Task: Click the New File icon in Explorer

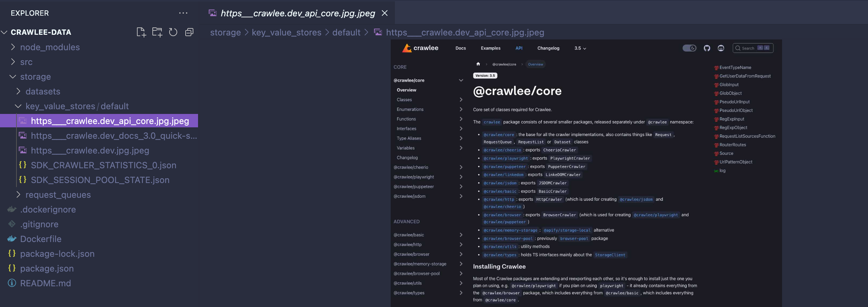Action: click(141, 32)
